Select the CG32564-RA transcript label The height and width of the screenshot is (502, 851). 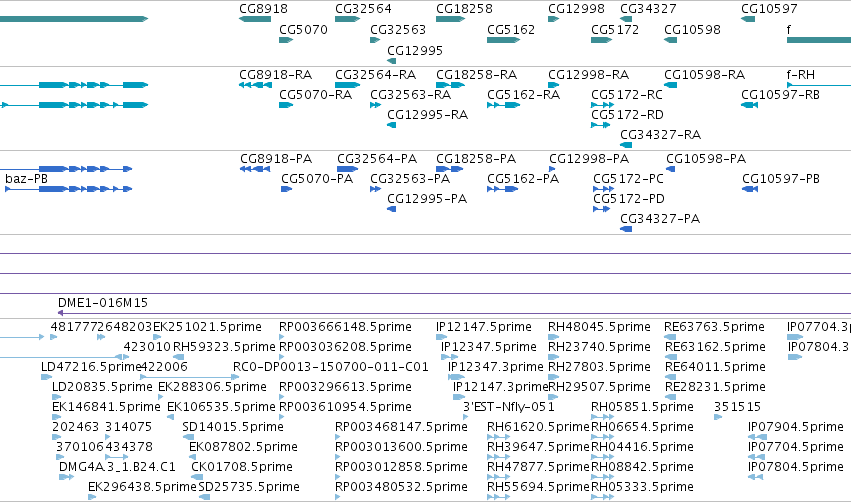coord(376,74)
